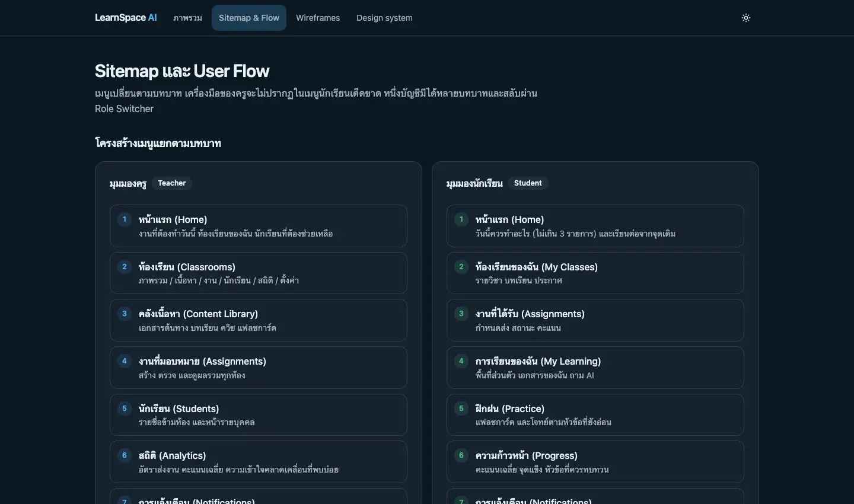Click the โครงสร้างเมนูแยกตามบทบาท section heading
The height and width of the screenshot is (504, 854).
[158, 143]
